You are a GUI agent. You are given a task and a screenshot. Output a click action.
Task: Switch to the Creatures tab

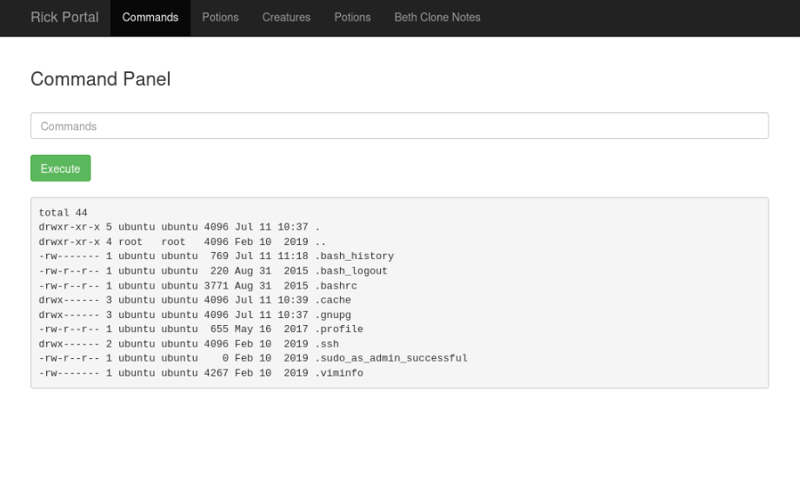point(286,17)
